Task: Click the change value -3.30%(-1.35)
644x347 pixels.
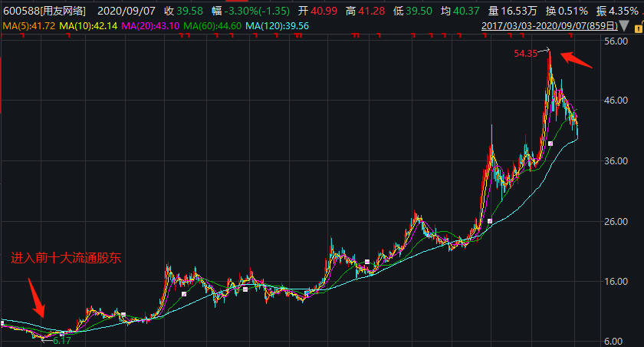Action: coord(257,11)
